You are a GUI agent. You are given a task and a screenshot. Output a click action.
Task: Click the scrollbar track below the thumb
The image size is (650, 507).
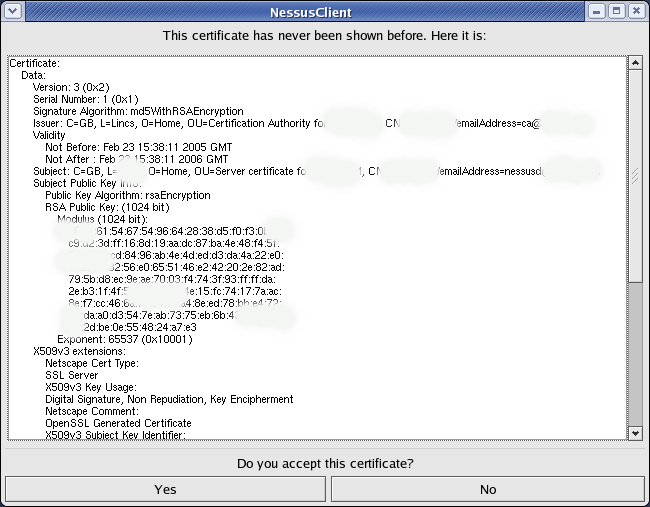[x=635, y=354]
